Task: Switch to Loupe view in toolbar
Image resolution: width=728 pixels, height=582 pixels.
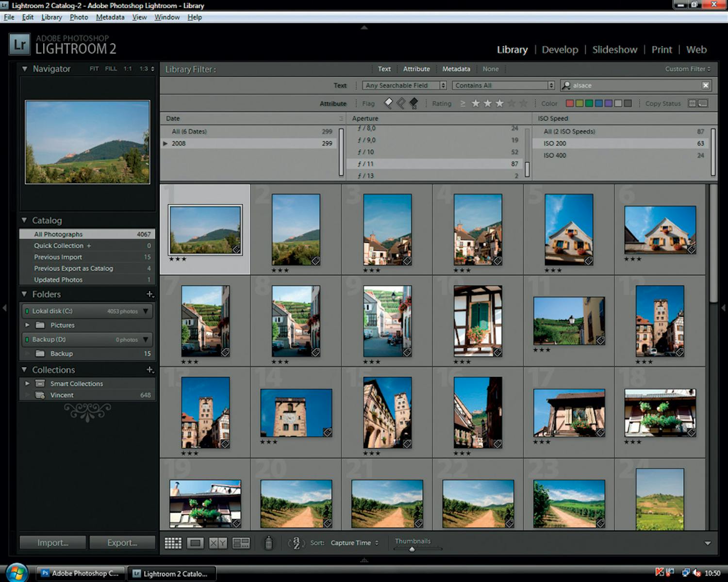Action: (x=195, y=543)
